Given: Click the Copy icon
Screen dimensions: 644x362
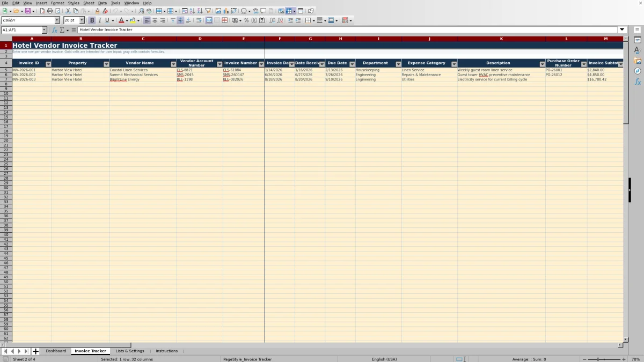Looking at the screenshot, I should [x=76, y=11].
